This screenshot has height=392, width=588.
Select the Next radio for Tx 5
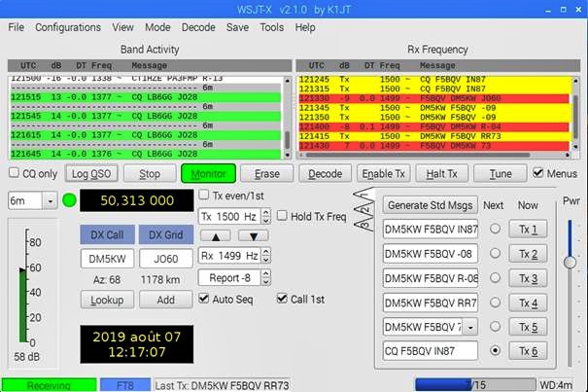[495, 326]
